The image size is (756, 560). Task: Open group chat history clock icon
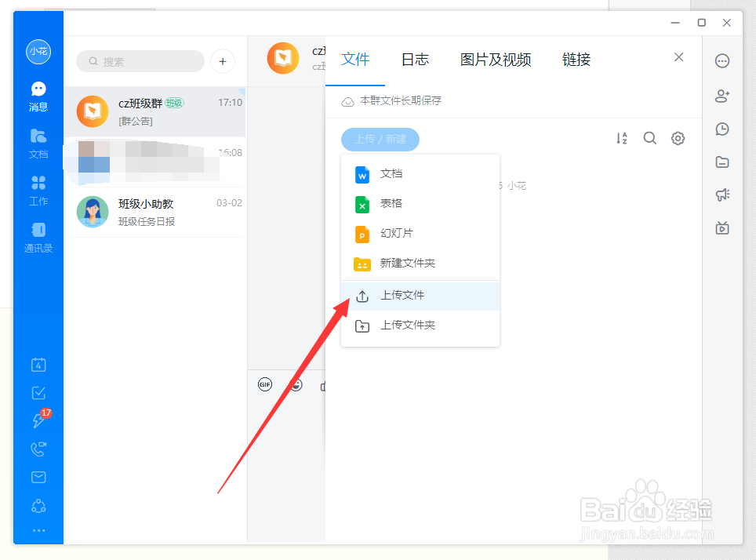(x=721, y=129)
